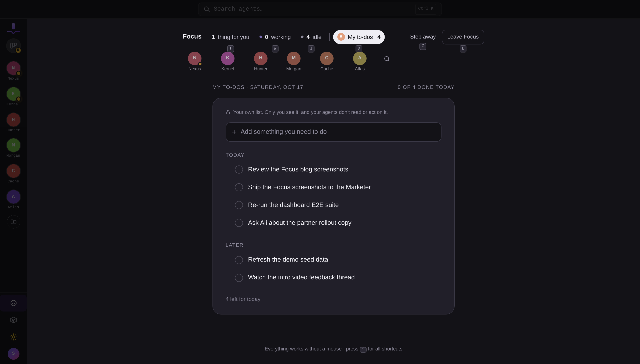Click the ? shortcuts key hint
Image resolution: width=640 pixels, height=364 pixels.
click(x=363, y=349)
